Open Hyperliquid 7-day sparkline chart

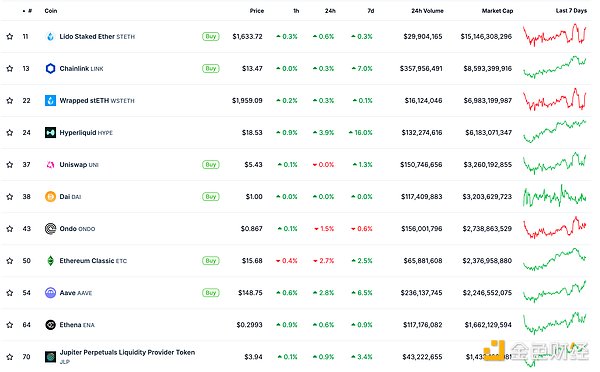554,132
